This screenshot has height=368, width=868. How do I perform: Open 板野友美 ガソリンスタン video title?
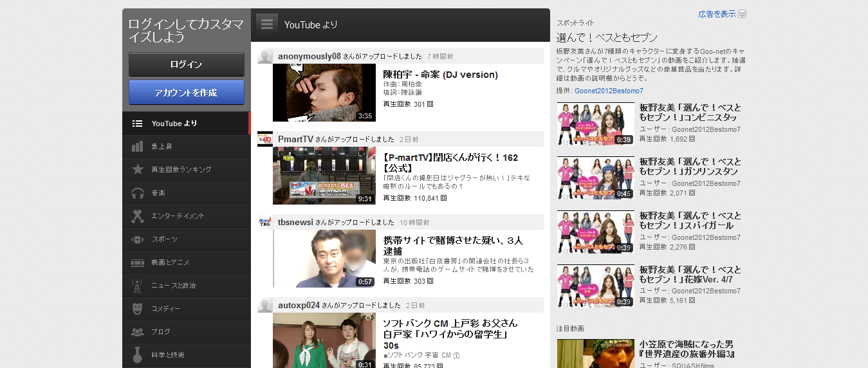(x=690, y=167)
